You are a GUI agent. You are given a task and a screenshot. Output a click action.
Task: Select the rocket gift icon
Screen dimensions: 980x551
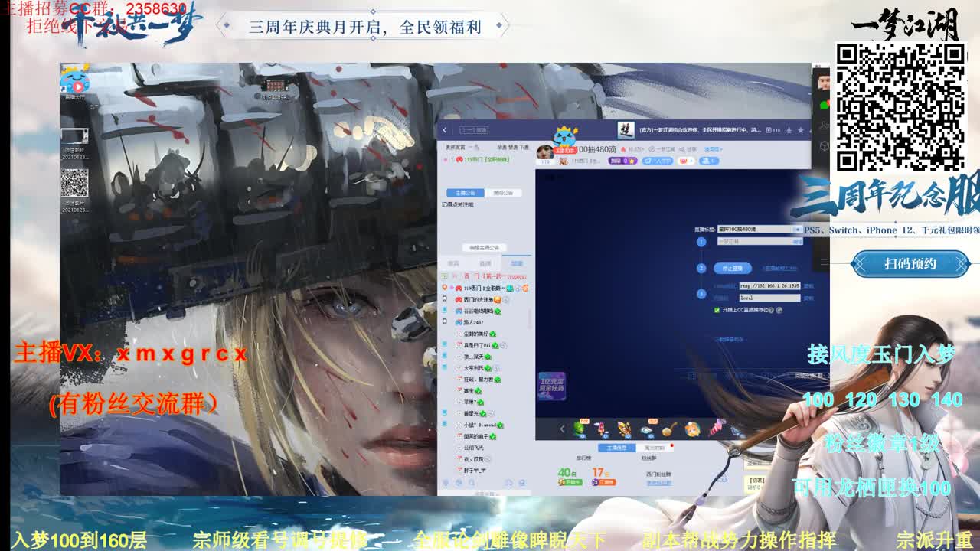pos(601,429)
